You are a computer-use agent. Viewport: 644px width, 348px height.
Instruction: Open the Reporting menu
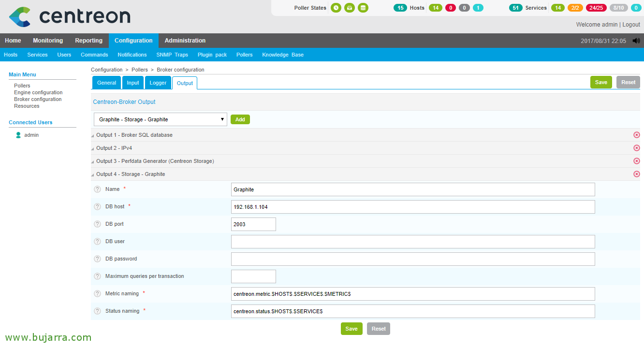[89, 41]
